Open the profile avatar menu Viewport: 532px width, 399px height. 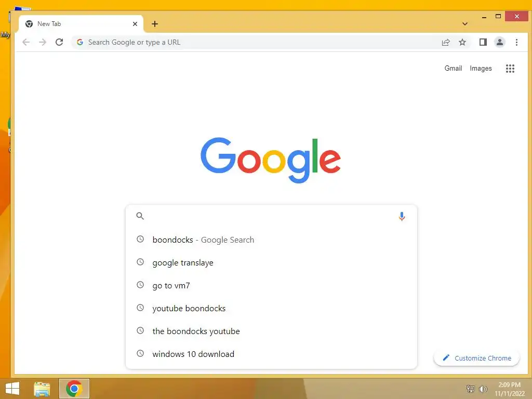[x=499, y=42]
